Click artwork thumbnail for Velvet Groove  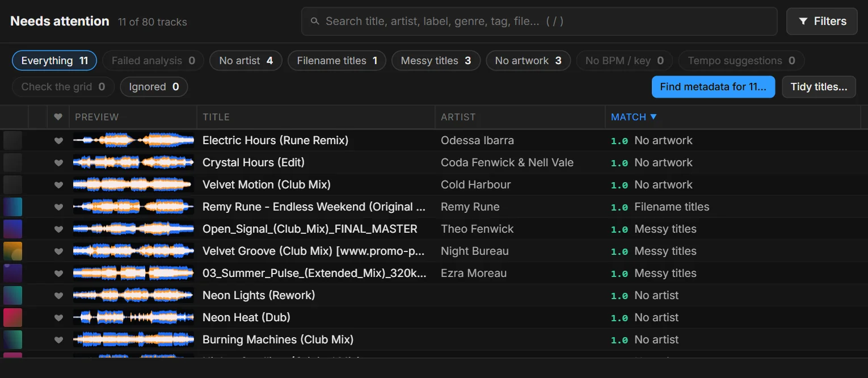(12, 251)
